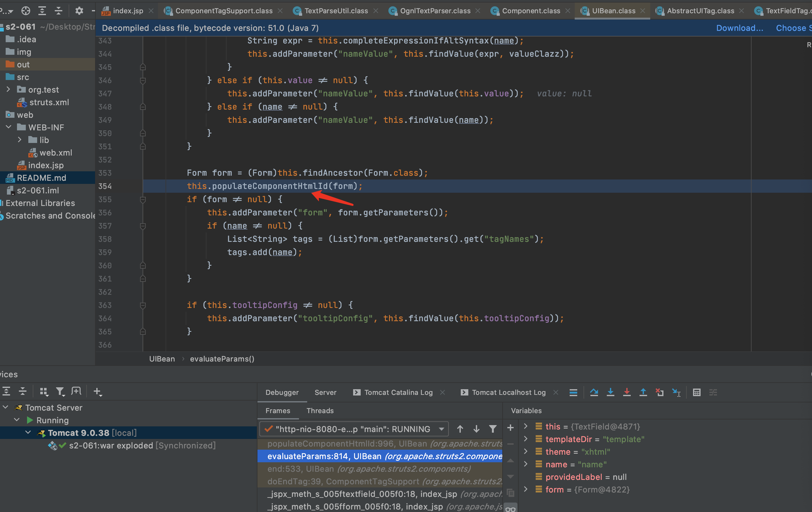Expand the lib folder

tap(20, 139)
